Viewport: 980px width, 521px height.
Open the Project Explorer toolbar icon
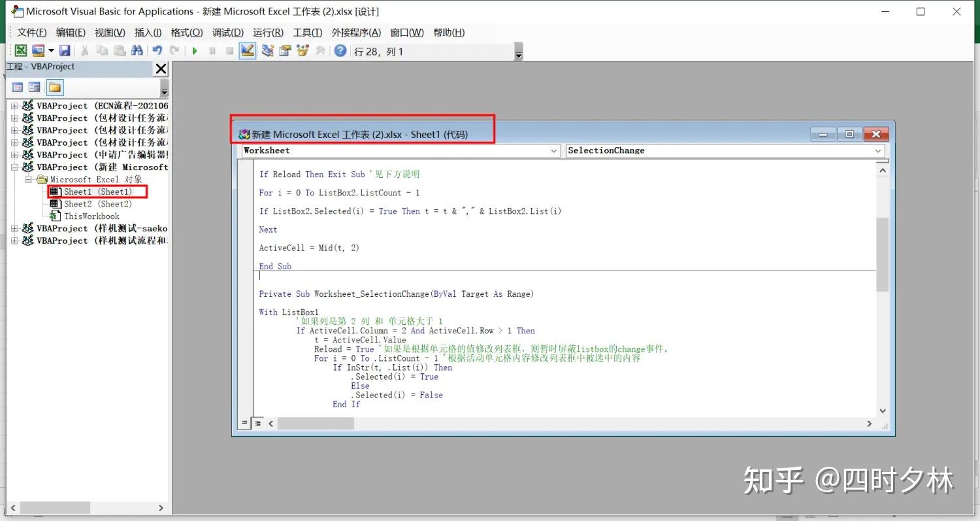[267, 51]
